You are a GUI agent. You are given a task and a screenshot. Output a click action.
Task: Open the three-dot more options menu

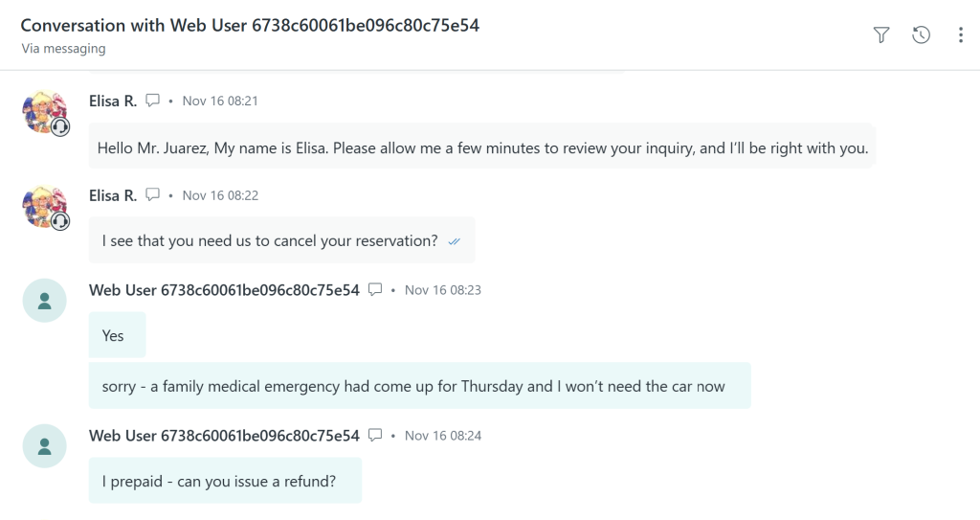960,35
